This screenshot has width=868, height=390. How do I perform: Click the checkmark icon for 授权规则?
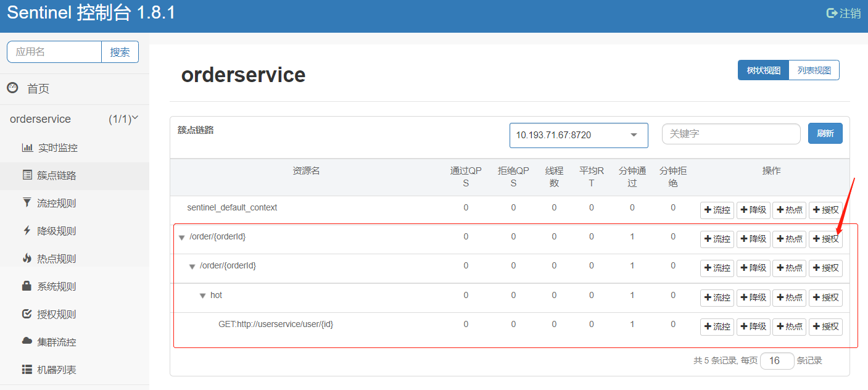[x=27, y=313]
